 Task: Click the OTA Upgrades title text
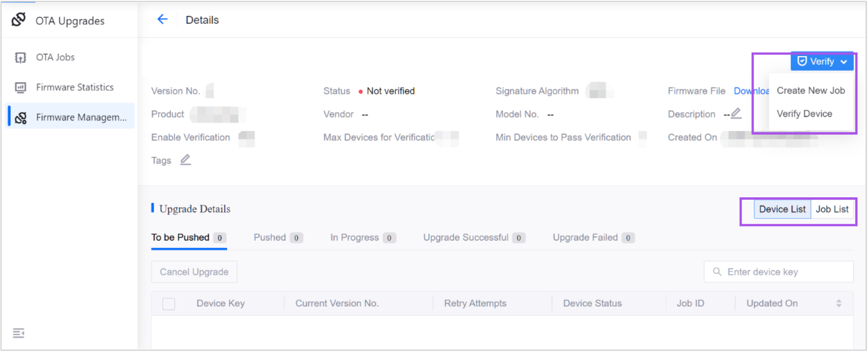[x=70, y=21]
